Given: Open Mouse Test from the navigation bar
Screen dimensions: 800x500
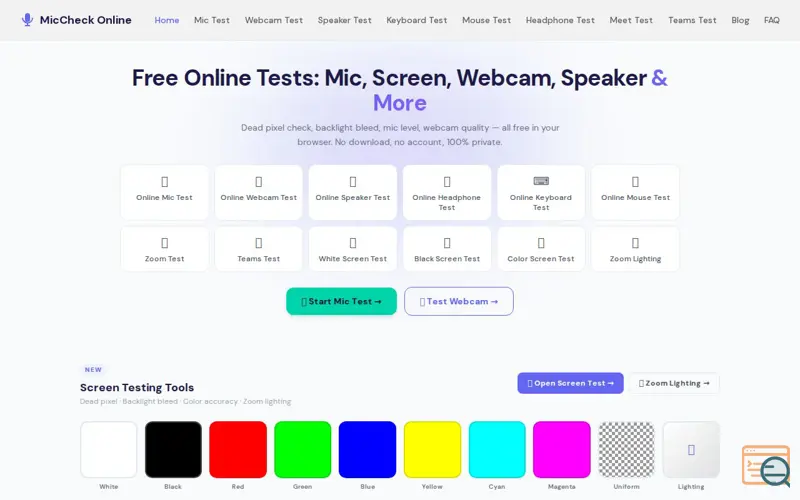Looking at the screenshot, I should [x=486, y=20].
